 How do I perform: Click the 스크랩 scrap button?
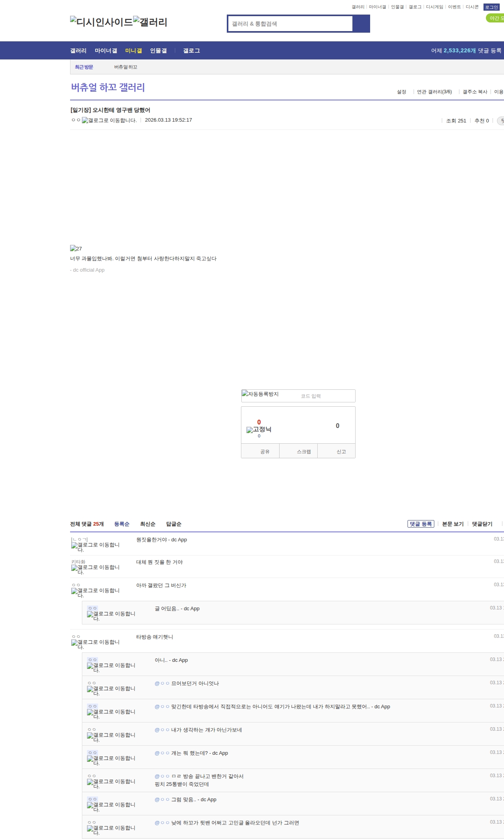click(304, 452)
